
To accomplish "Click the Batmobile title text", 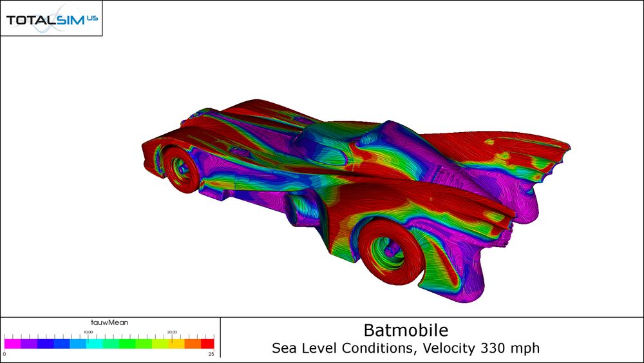I will tap(406, 330).
